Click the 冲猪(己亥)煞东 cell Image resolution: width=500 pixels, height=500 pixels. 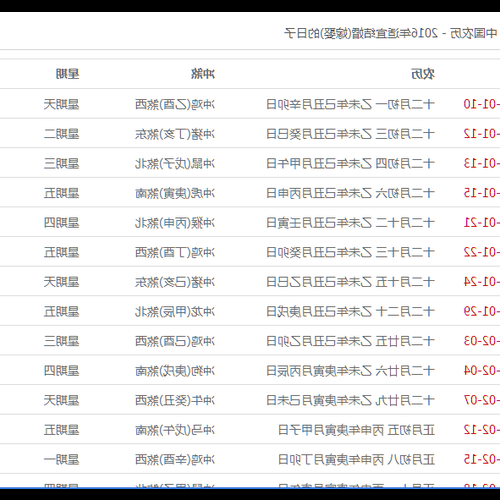175,282
